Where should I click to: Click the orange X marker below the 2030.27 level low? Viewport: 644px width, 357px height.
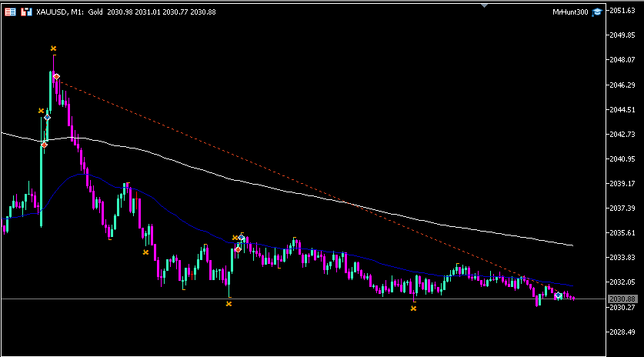pyautogui.click(x=414, y=309)
